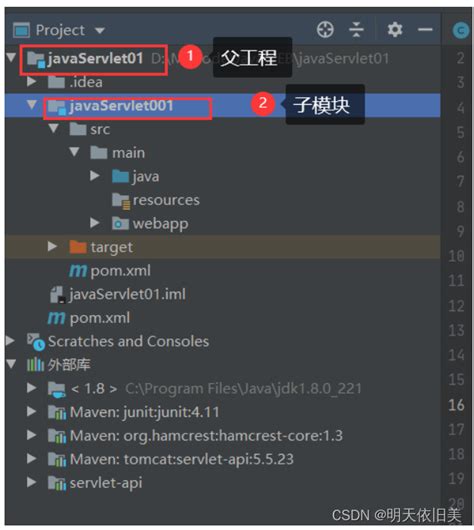Select the orange target folder
The image size is (474, 530).
[x=101, y=247]
